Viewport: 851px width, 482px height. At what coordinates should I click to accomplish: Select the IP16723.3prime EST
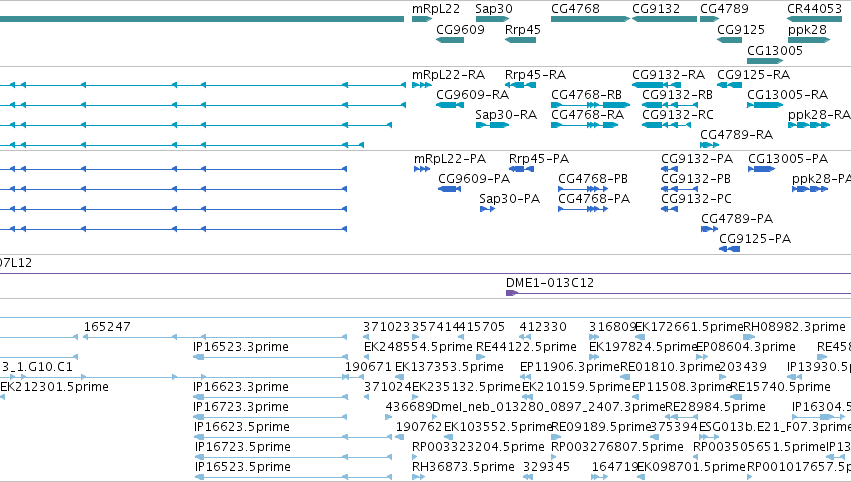pos(241,407)
